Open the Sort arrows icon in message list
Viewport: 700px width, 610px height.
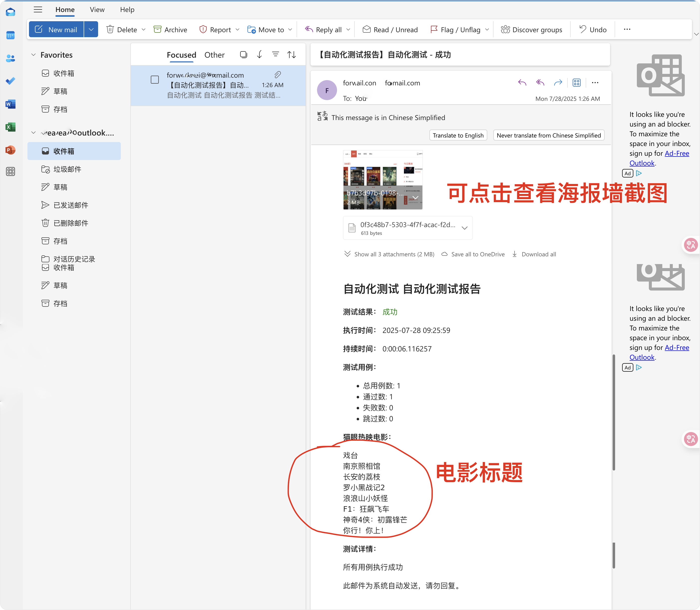coord(291,54)
